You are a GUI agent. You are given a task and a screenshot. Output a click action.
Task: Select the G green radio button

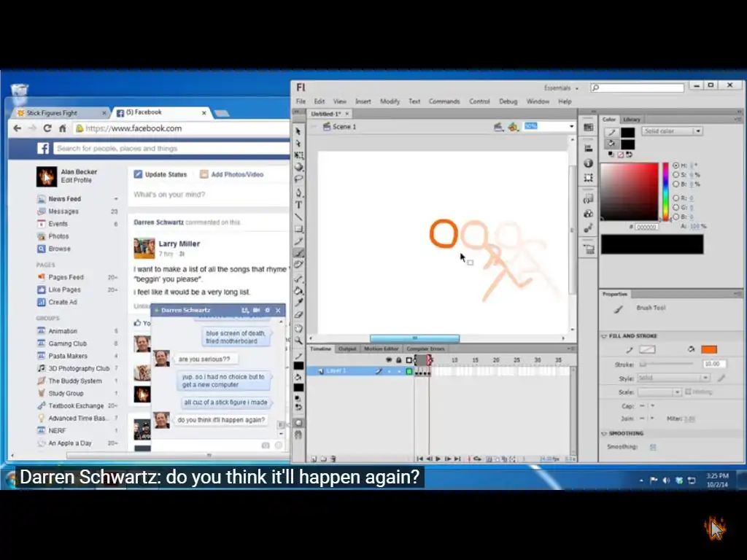(676, 207)
